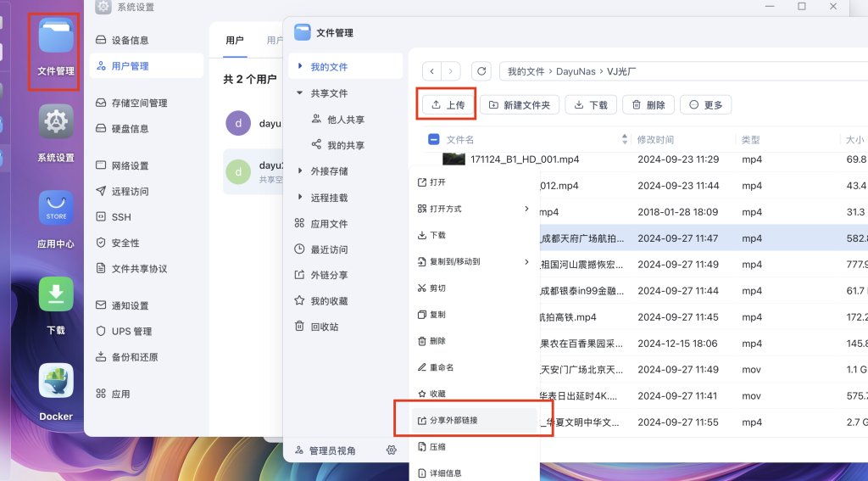Open 应用中心 store icon on desktop

[x=56, y=208]
